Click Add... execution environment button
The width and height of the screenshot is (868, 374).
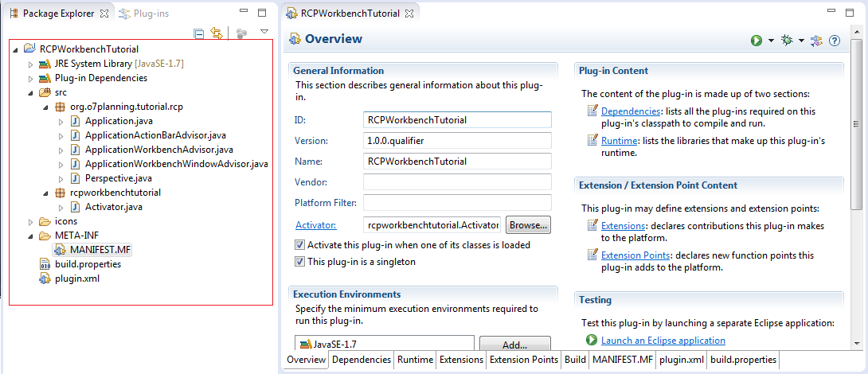click(514, 344)
